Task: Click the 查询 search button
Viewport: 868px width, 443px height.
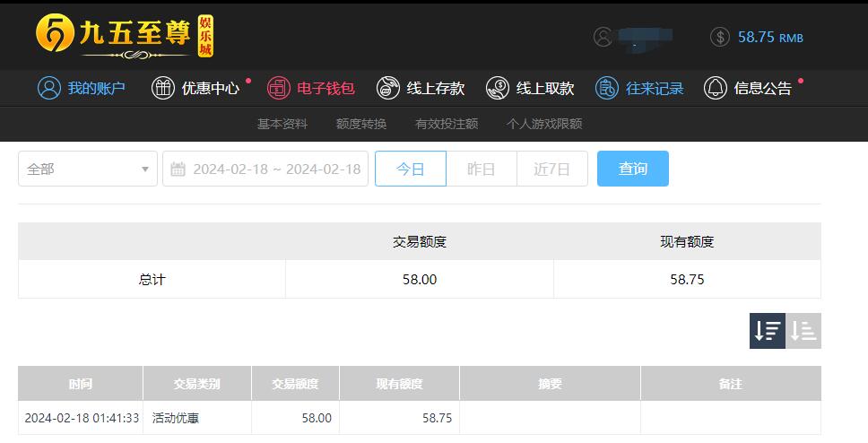Action: tap(633, 169)
